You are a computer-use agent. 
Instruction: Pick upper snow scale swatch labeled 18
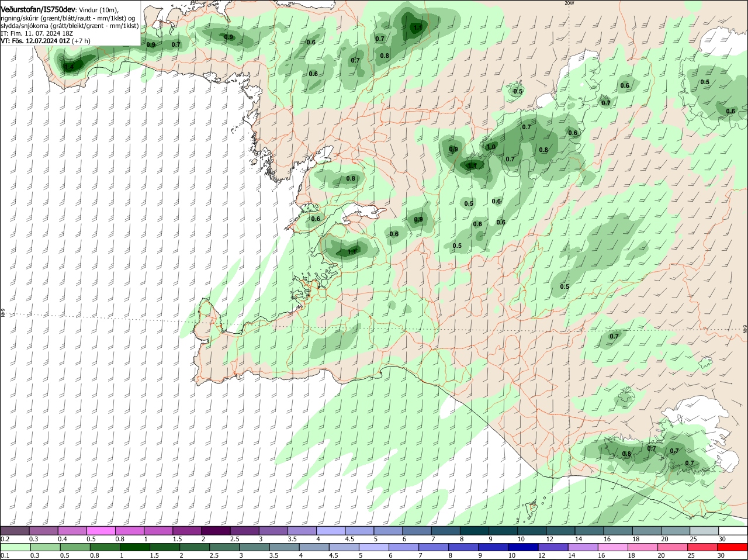coord(647,530)
